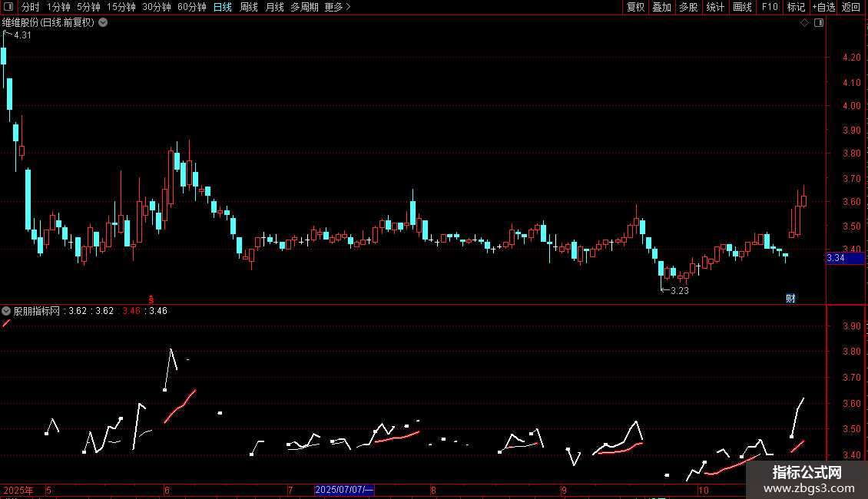
Task: Click the 4.20 price axis label
Action: coord(851,58)
